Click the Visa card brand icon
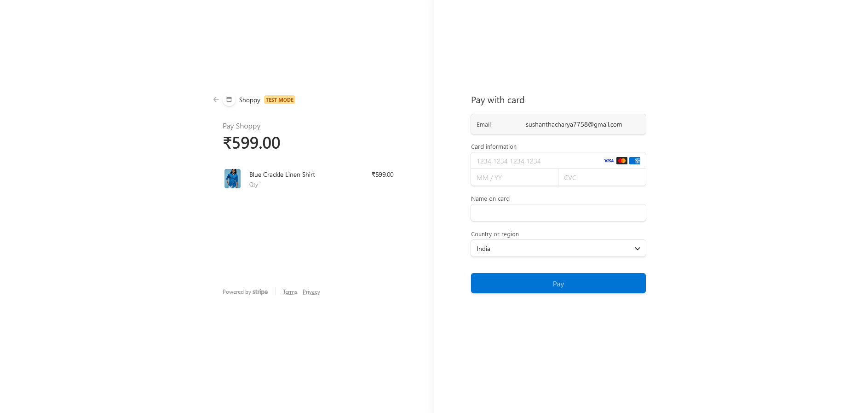 [x=608, y=161]
